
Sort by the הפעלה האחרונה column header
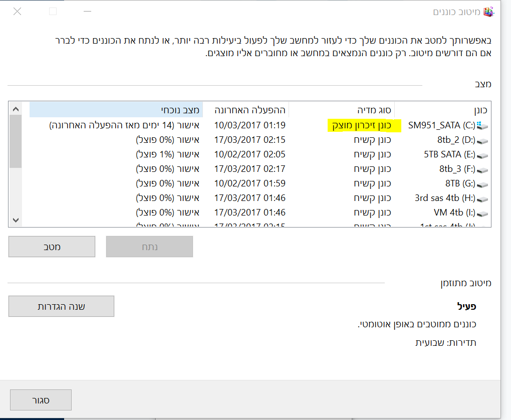(246, 110)
